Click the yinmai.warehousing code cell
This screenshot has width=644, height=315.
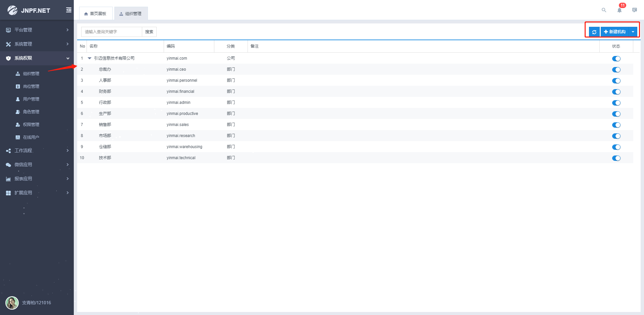[184, 147]
